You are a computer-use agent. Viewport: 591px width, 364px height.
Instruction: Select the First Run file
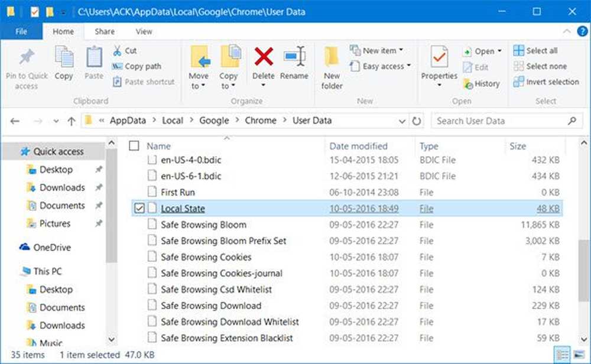177,192
